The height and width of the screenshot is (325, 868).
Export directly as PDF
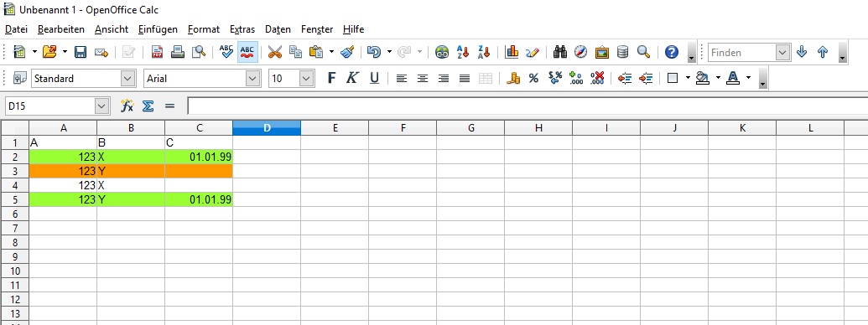pyautogui.click(x=157, y=52)
